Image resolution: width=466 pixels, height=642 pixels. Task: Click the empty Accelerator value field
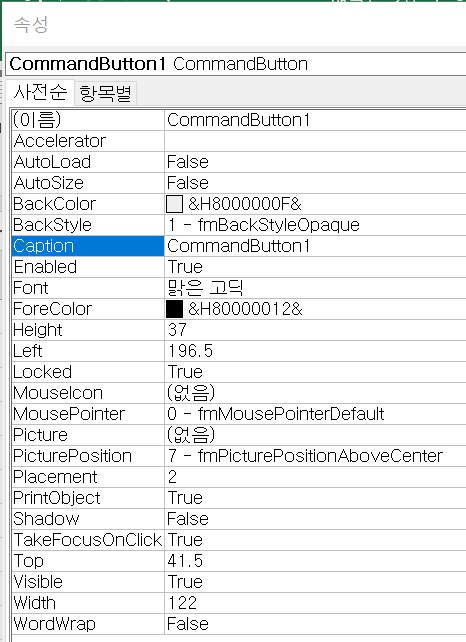pyautogui.click(x=315, y=141)
